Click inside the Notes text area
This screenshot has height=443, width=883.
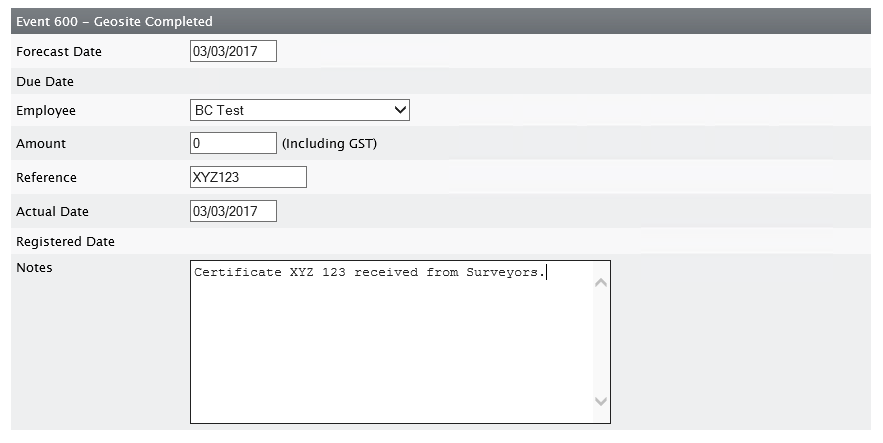392,342
